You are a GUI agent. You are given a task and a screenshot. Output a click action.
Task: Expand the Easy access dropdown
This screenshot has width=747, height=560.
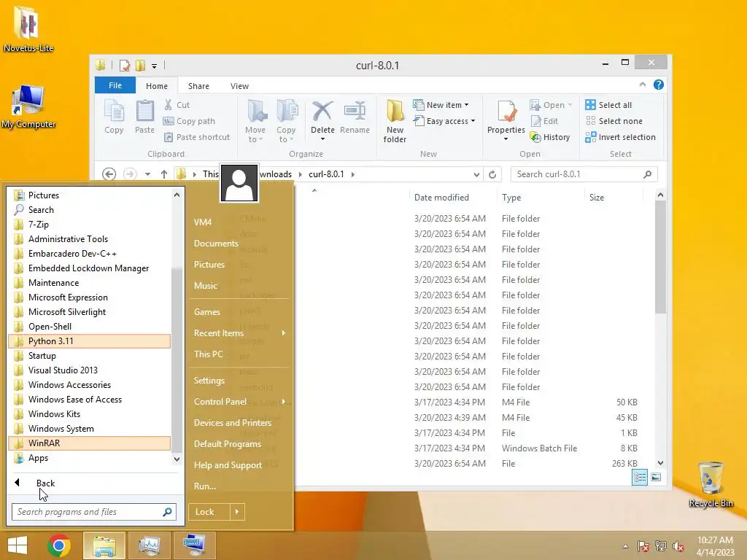pos(473,121)
